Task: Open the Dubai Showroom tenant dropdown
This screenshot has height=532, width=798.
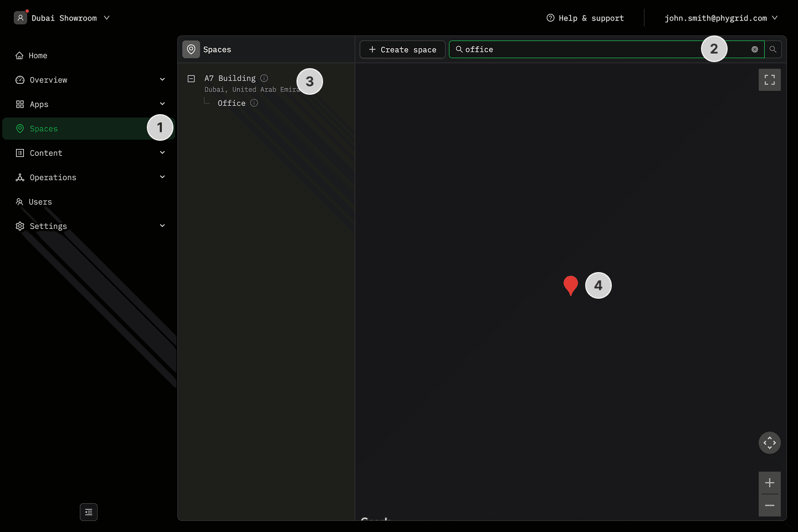Action: pos(63,18)
